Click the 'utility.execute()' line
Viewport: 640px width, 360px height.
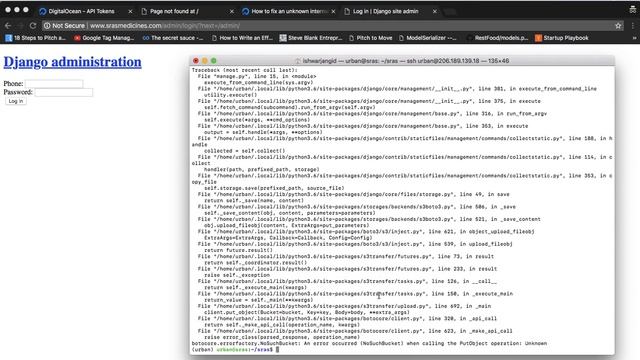231,95
